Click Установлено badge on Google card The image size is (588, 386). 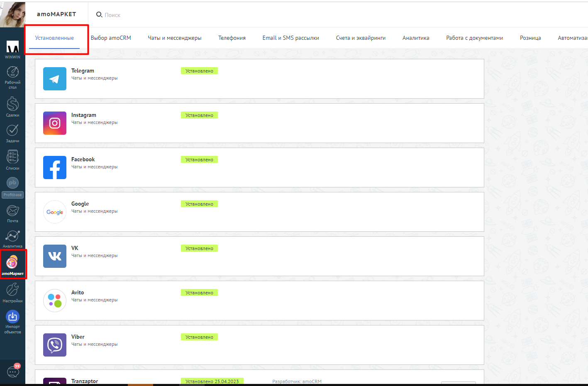199,204
